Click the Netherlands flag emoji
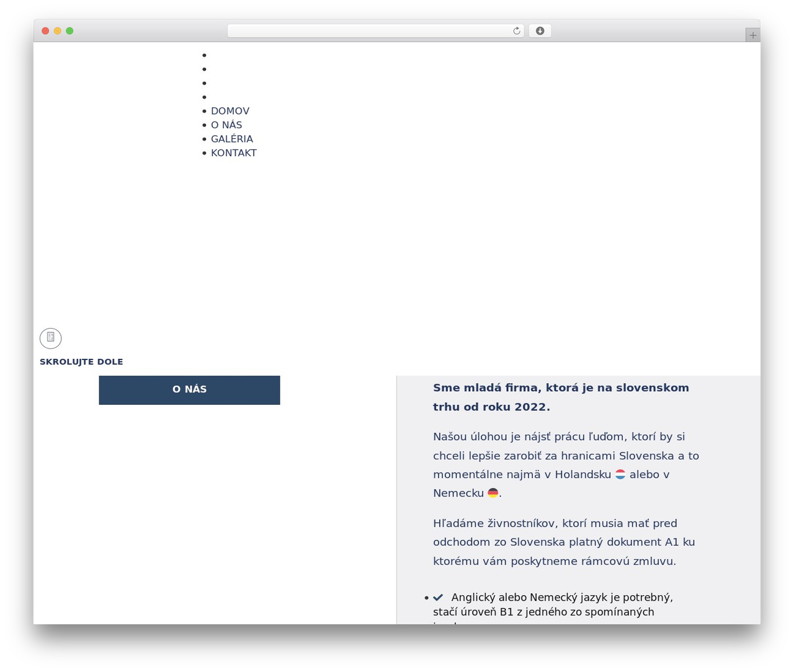Image resolution: width=794 pixels, height=672 pixels. [620, 474]
